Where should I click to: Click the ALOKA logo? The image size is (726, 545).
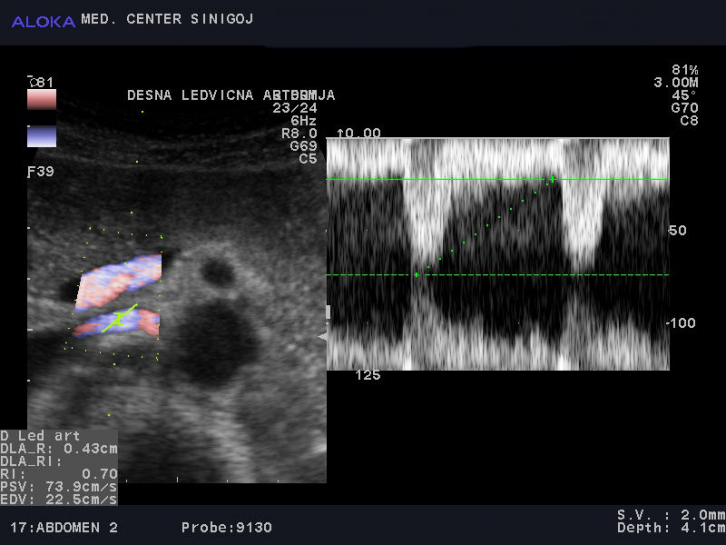coord(43,21)
